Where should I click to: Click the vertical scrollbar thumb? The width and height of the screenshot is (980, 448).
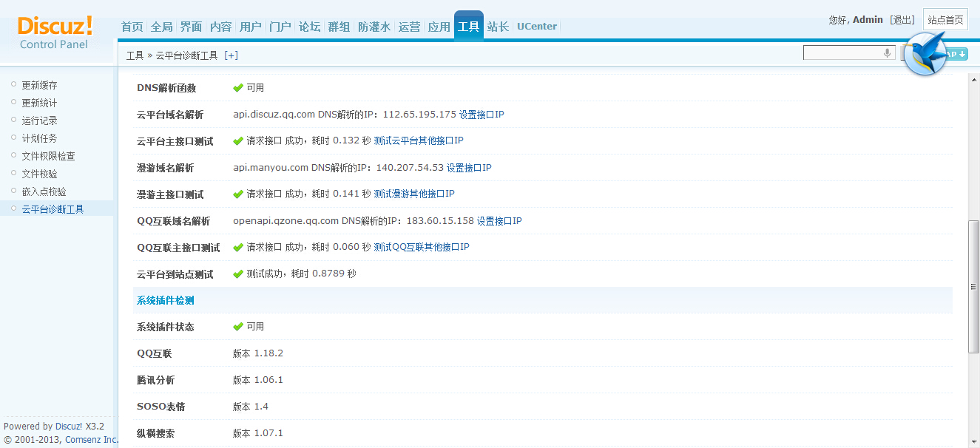point(973,285)
